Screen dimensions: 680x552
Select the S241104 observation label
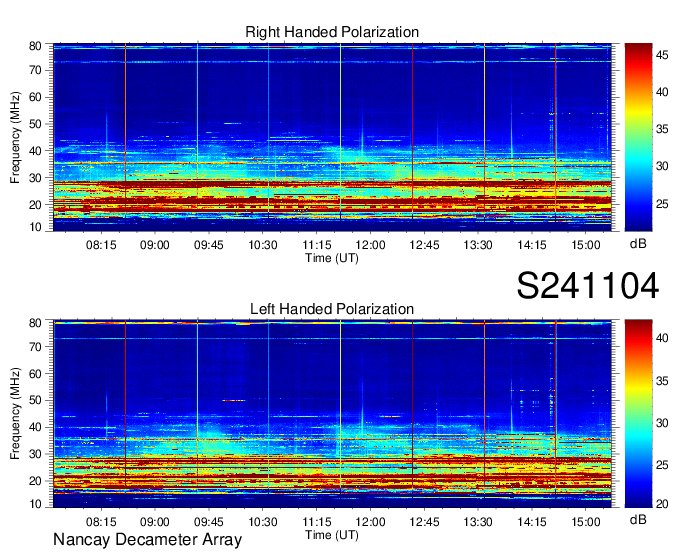588,285
